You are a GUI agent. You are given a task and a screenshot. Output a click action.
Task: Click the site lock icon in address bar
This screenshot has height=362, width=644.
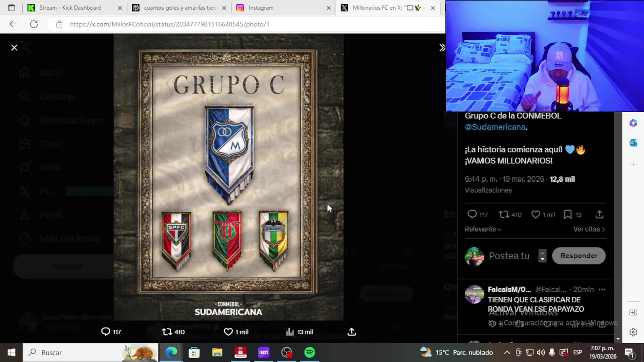pyautogui.click(x=59, y=24)
